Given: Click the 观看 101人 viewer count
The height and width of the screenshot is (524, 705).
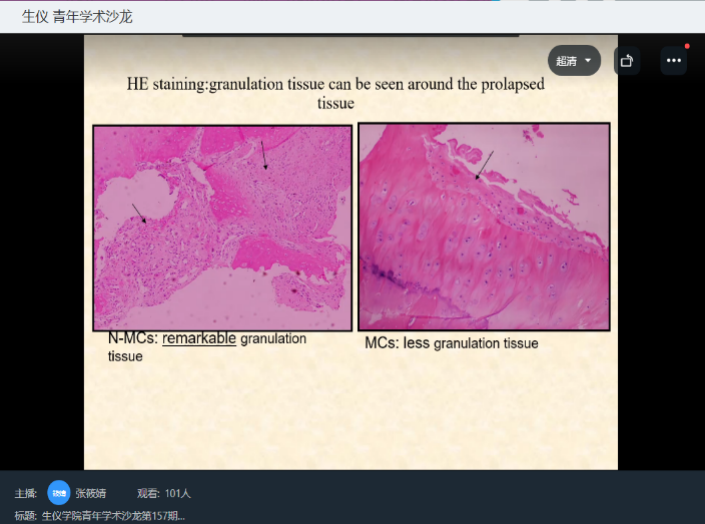Looking at the screenshot, I should (x=164, y=493).
